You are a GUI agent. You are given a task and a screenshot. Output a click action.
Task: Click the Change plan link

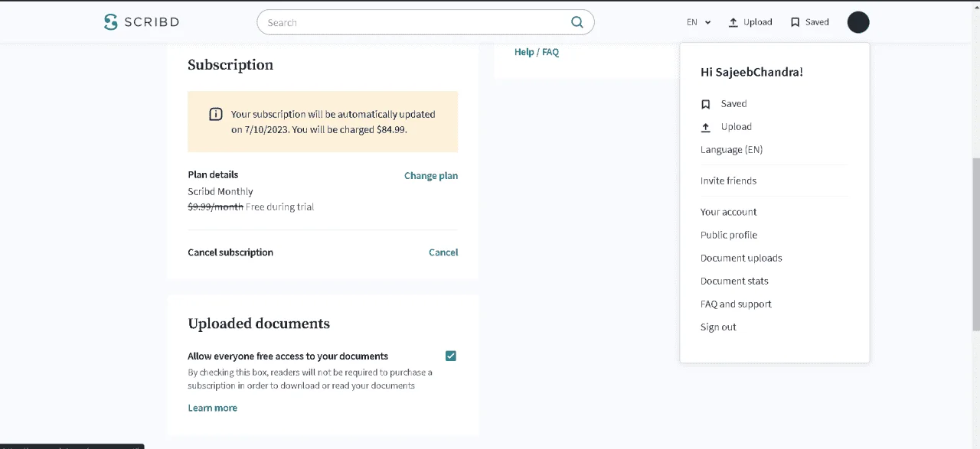pyautogui.click(x=431, y=176)
